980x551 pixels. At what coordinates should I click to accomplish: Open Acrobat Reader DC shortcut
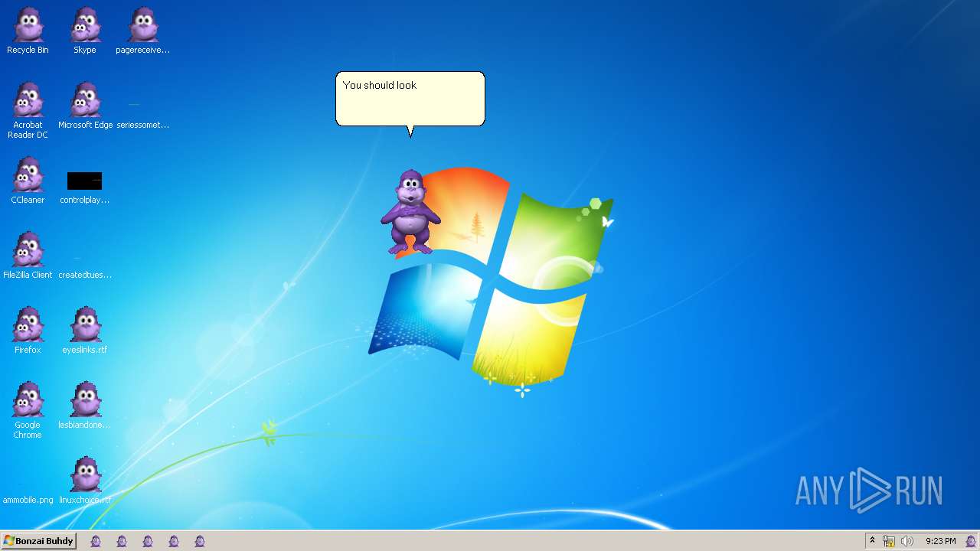(28, 110)
